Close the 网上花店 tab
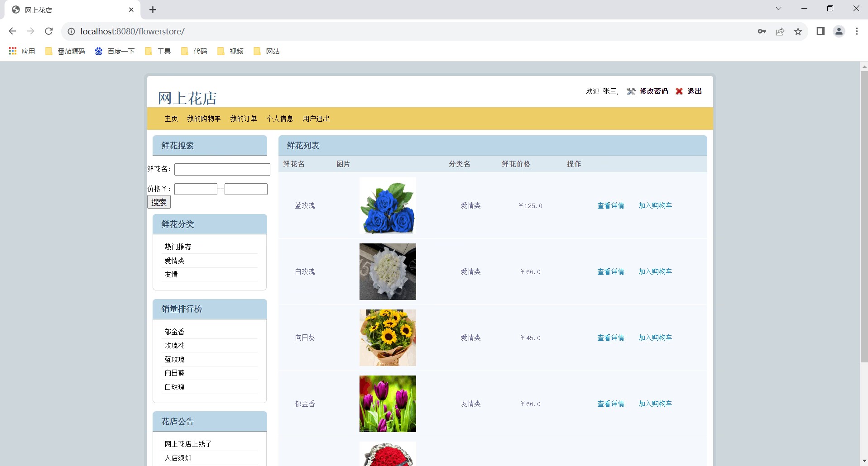The image size is (868, 466). (x=131, y=10)
